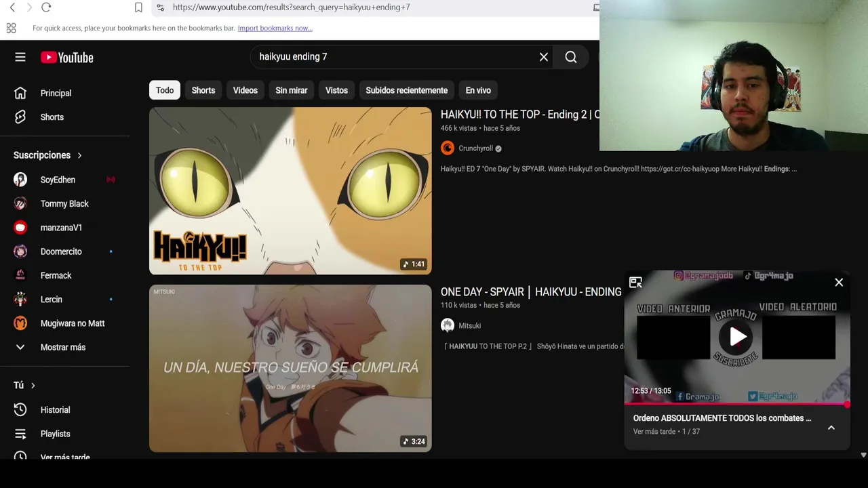Select the Vistos filter chip
The image size is (868, 488).
click(x=336, y=90)
